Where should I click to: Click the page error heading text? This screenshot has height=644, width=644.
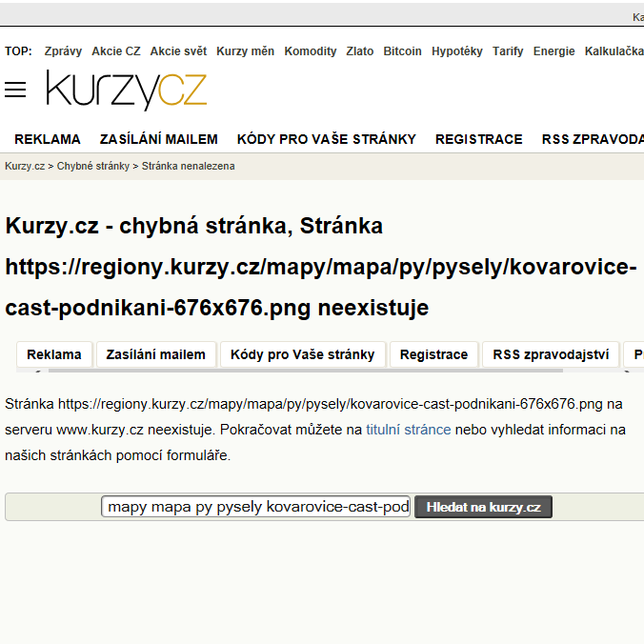click(x=320, y=267)
